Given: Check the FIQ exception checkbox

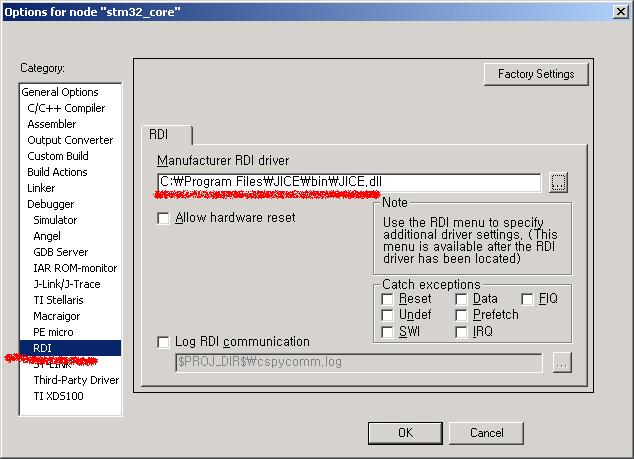Looking at the screenshot, I should [528, 299].
